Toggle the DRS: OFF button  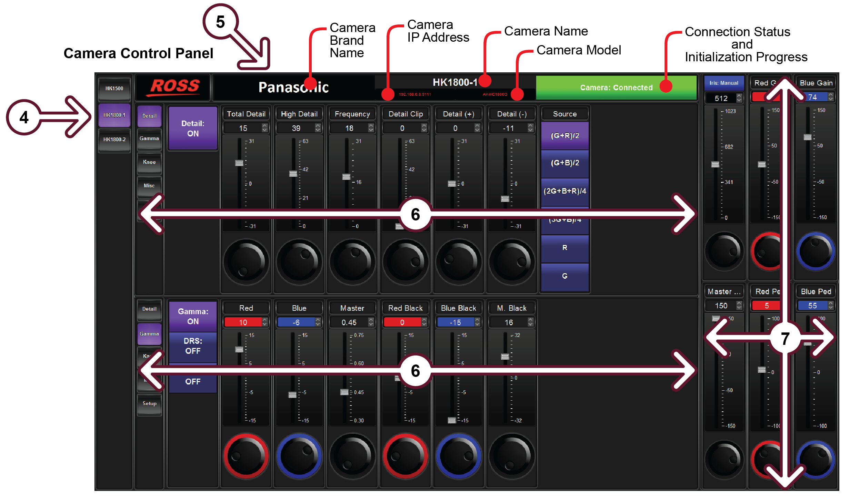[193, 346]
